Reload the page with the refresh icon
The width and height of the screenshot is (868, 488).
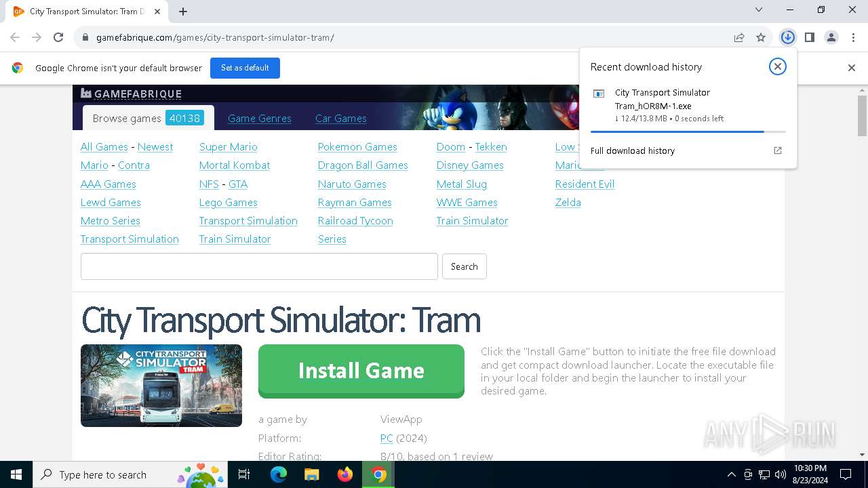click(x=58, y=37)
